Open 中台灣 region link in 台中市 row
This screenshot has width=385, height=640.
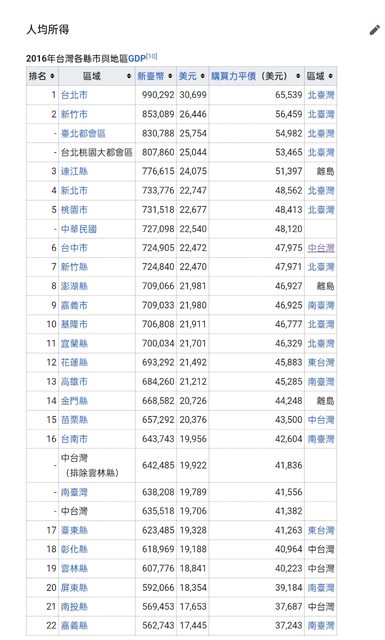(321, 248)
